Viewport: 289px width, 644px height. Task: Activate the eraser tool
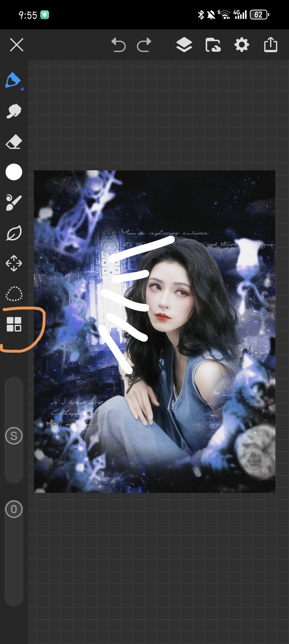14,142
